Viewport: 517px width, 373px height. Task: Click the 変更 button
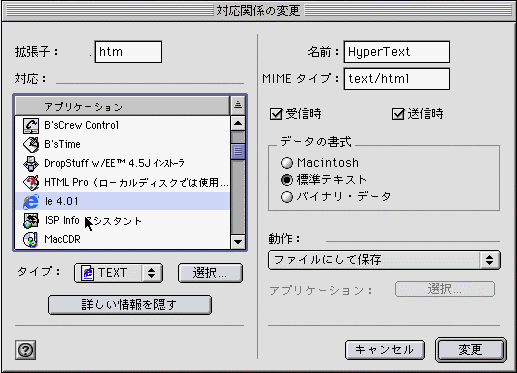click(471, 350)
